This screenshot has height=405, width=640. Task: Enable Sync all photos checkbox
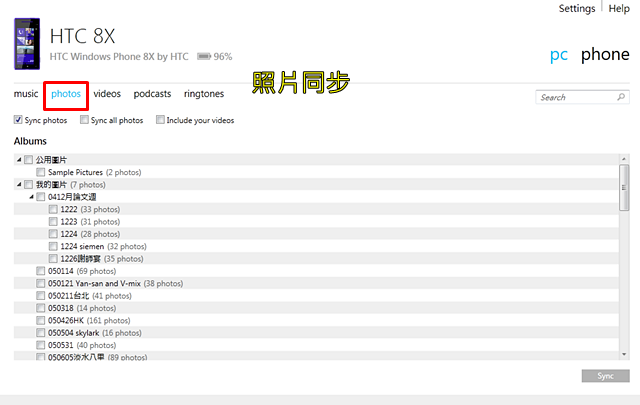(84, 120)
